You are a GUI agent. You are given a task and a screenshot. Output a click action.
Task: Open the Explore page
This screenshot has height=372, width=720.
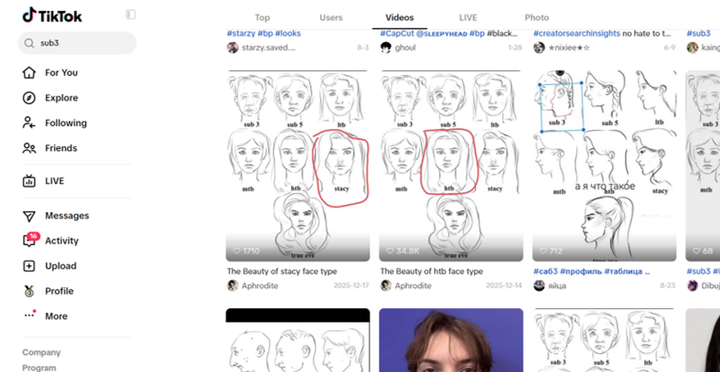coord(62,98)
